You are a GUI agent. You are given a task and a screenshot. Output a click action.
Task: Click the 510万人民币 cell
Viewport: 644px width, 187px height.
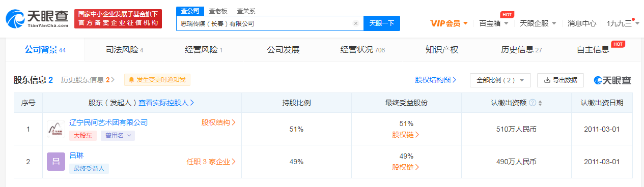coord(516,129)
